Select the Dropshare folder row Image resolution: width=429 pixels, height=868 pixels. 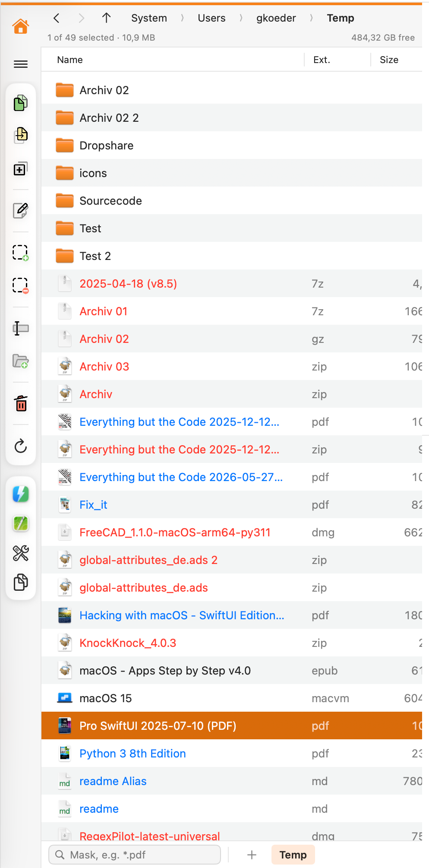(x=232, y=146)
